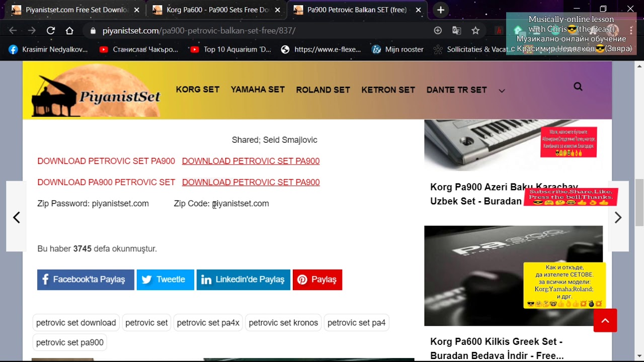Go back with the browser back arrow

coord(13,31)
